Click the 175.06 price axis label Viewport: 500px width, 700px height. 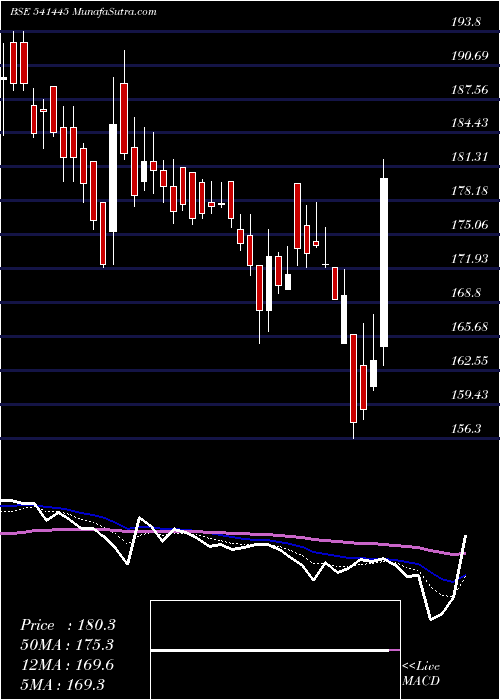tap(468, 225)
